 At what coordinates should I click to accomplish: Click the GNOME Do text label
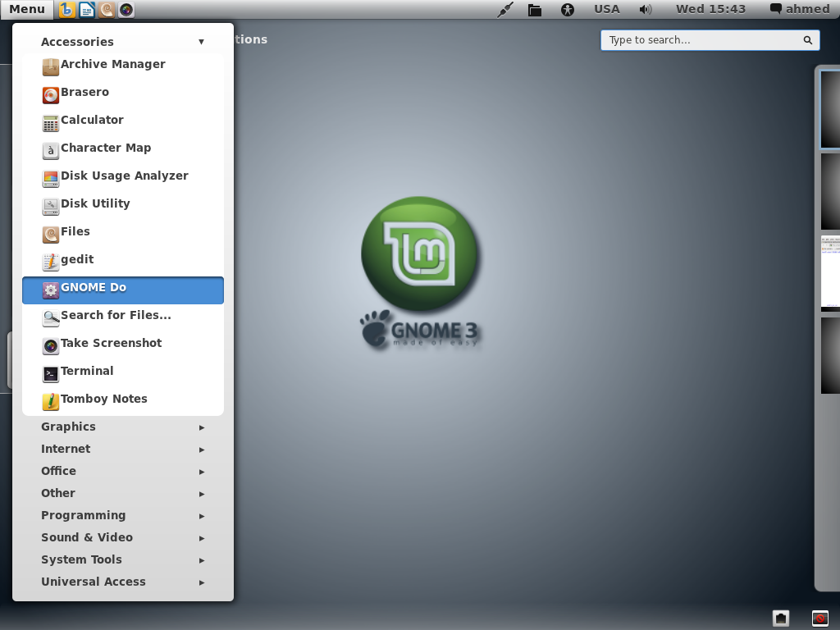94,287
